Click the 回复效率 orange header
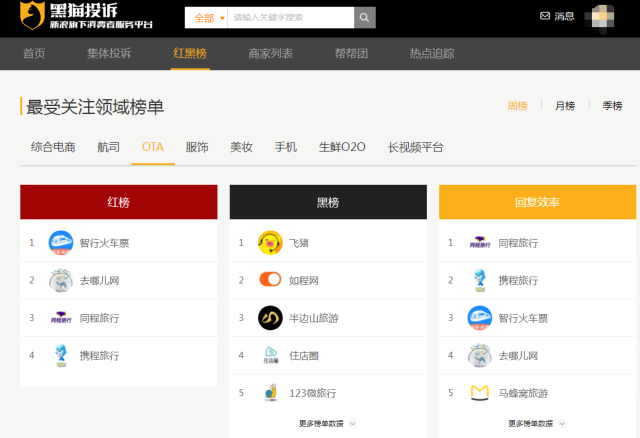 pyautogui.click(x=538, y=202)
